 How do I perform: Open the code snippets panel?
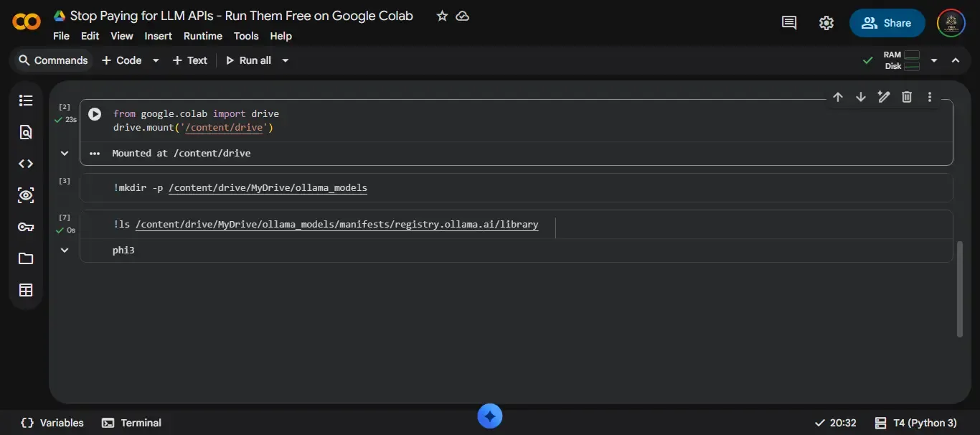click(x=26, y=164)
